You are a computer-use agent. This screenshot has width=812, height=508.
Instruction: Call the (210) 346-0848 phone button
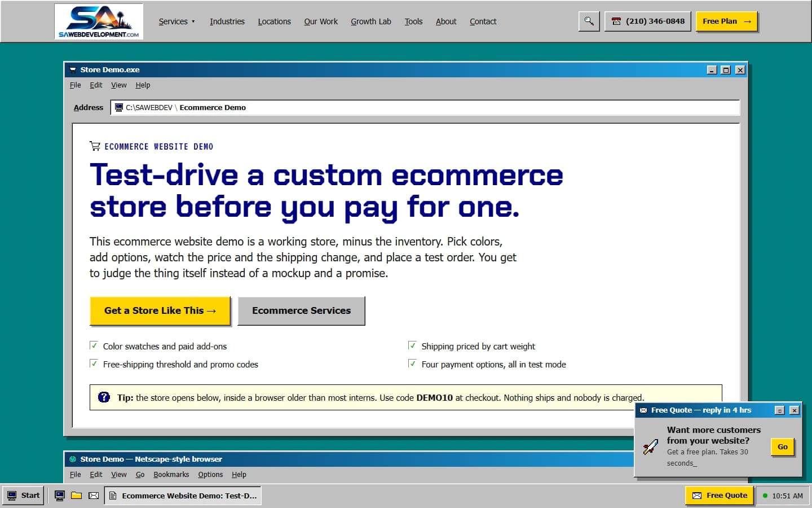[647, 21]
